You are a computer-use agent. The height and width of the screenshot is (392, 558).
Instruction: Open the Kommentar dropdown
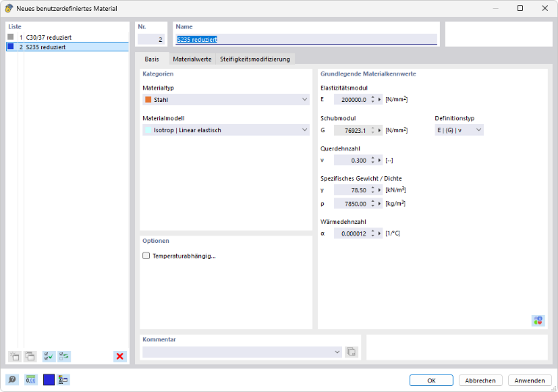[x=242, y=352]
